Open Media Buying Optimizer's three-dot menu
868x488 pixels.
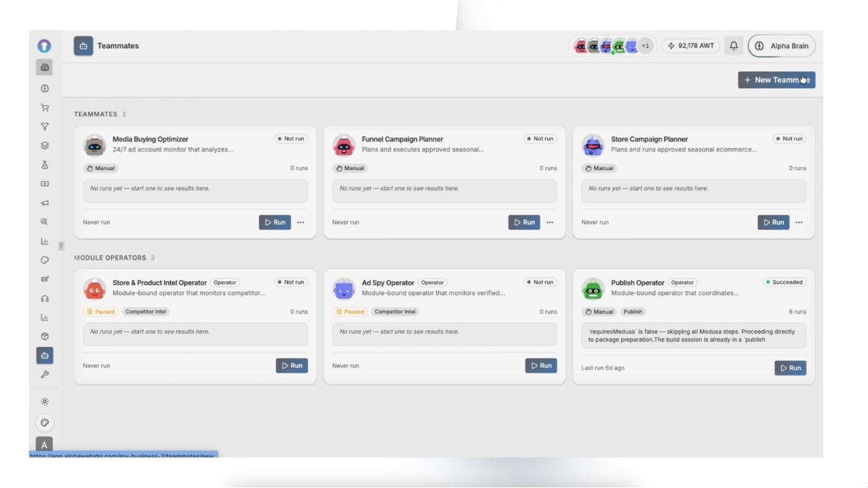pos(300,222)
